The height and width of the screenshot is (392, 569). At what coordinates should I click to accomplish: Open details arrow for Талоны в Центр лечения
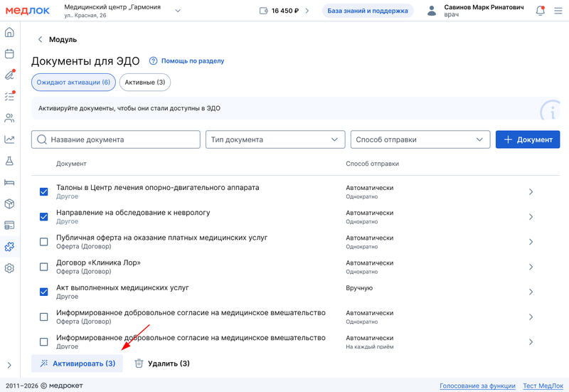click(x=531, y=191)
